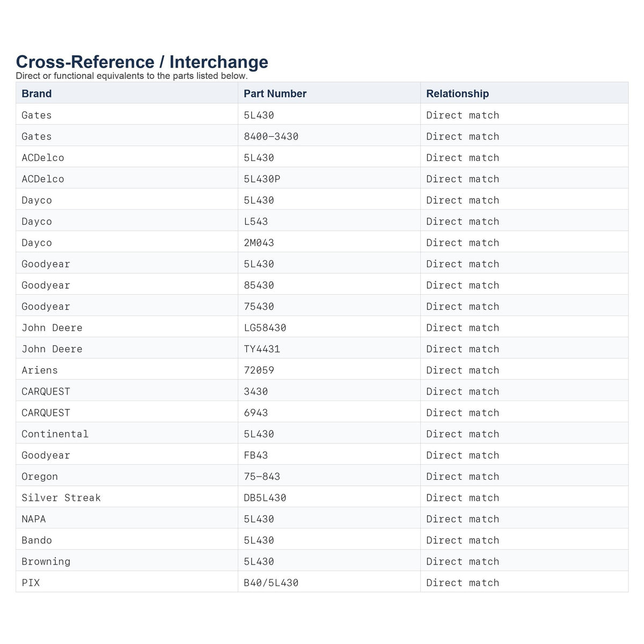Select Goodyear part number 75430

click(x=259, y=306)
